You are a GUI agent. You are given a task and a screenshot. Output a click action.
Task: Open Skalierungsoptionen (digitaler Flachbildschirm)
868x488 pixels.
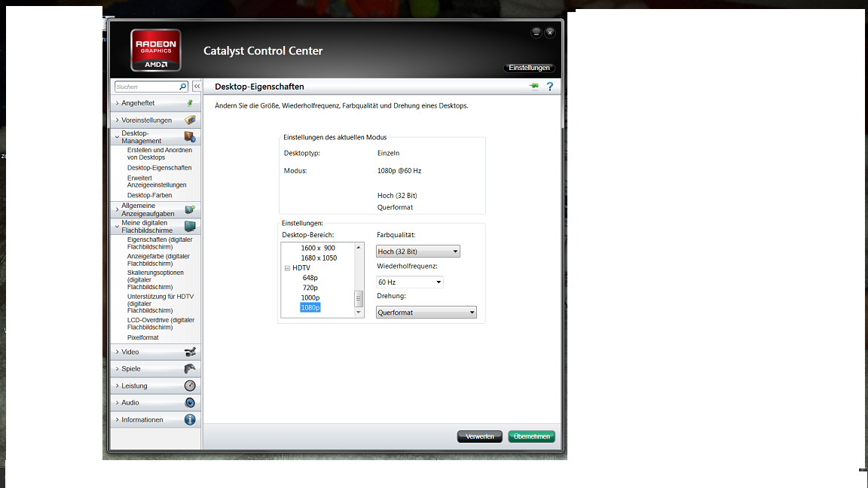click(155, 280)
